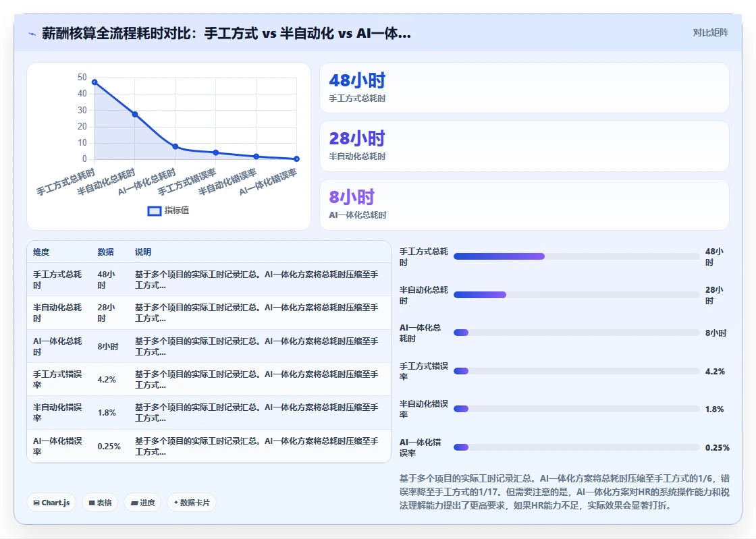This screenshot has height=539, width=756.
Task: Click the 半自动化错误率 progress bar
Action: point(576,409)
